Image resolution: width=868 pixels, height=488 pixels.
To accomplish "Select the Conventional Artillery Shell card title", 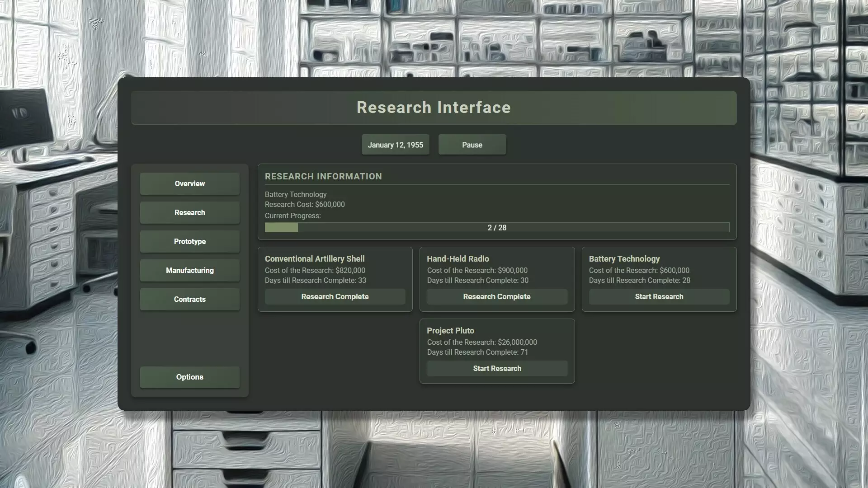I will click(315, 258).
